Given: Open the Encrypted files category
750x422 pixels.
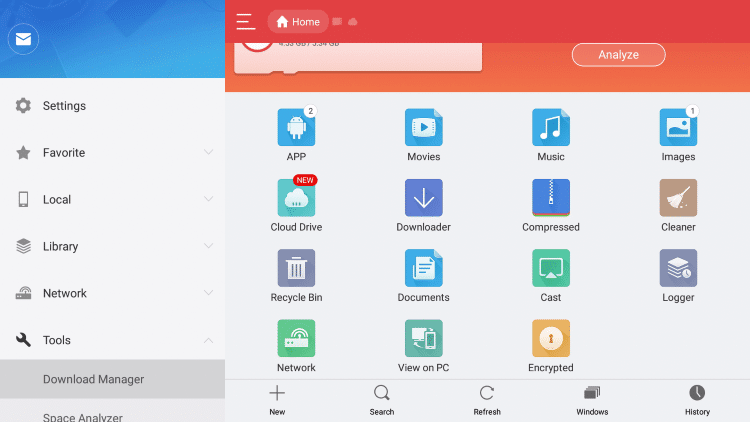Looking at the screenshot, I should tap(551, 338).
